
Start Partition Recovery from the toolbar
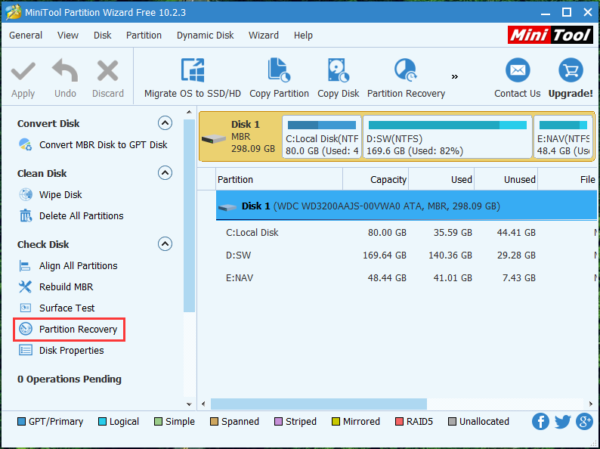coord(406,78)
